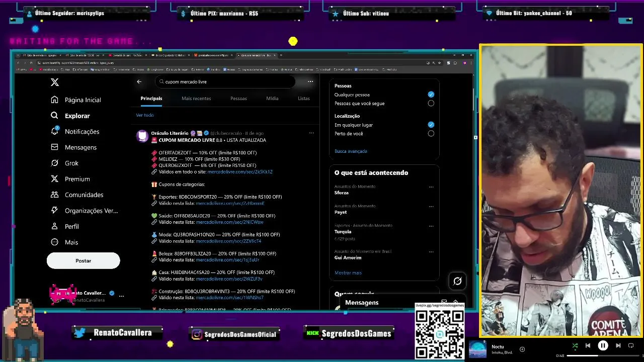The height and width of the screenshot is (362, 644).
Task: Select Perto de você location option
Action: pos(431,133)
